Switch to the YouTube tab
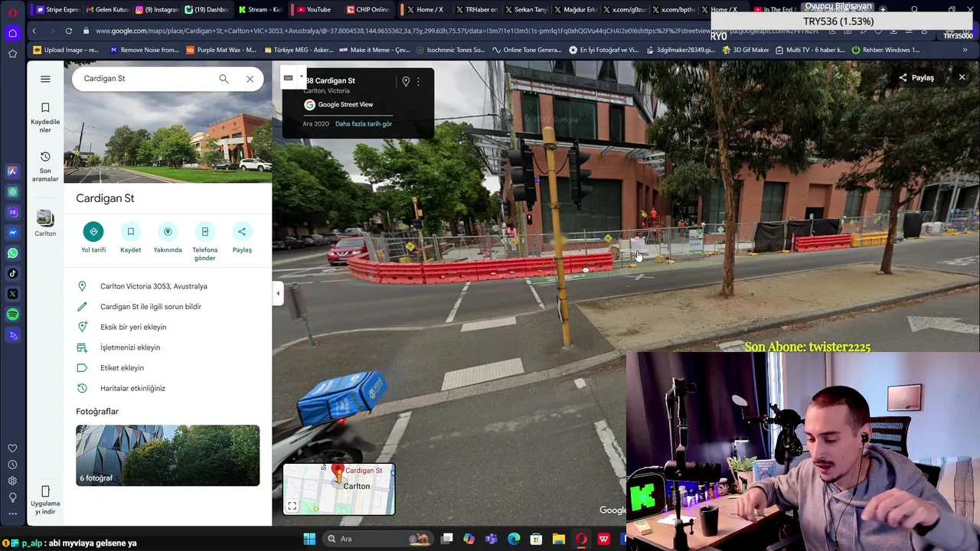The width and height of the screenshot is (980, 551). pos(314,9)
